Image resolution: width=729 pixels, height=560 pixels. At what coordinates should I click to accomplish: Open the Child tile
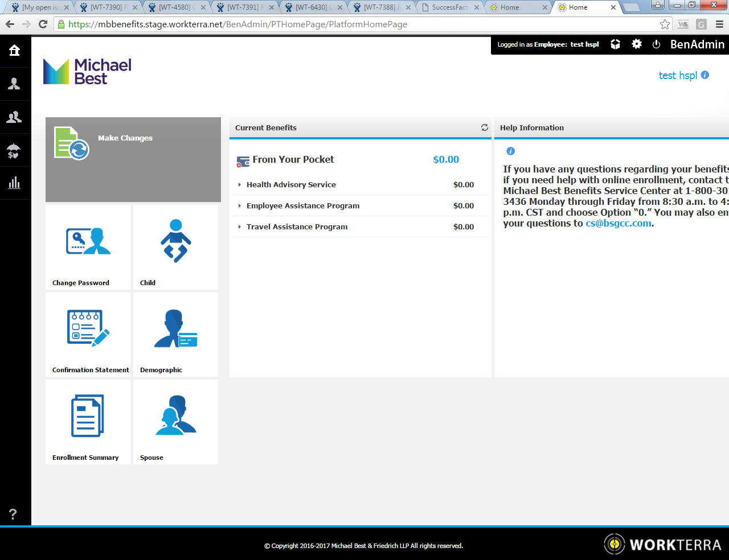click(x=175, y=247)
